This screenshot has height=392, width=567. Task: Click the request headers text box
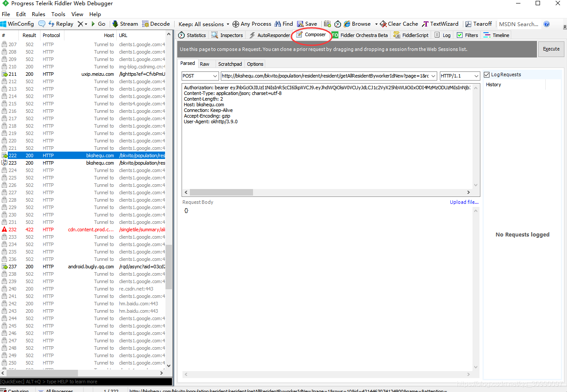327,136
